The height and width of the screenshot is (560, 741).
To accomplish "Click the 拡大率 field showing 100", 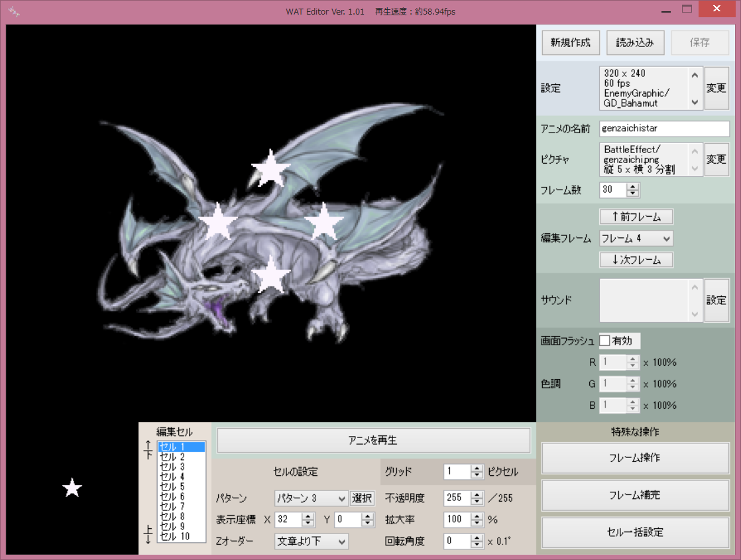I will point(457,520).
